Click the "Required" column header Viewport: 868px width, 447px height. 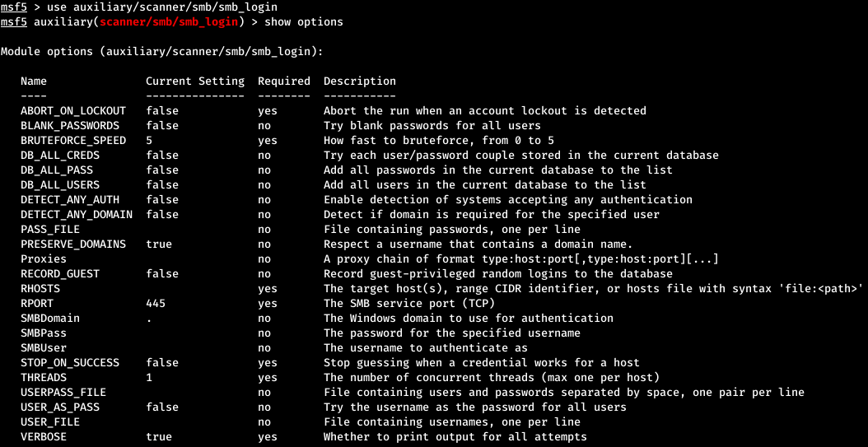[x=284, y=81]
